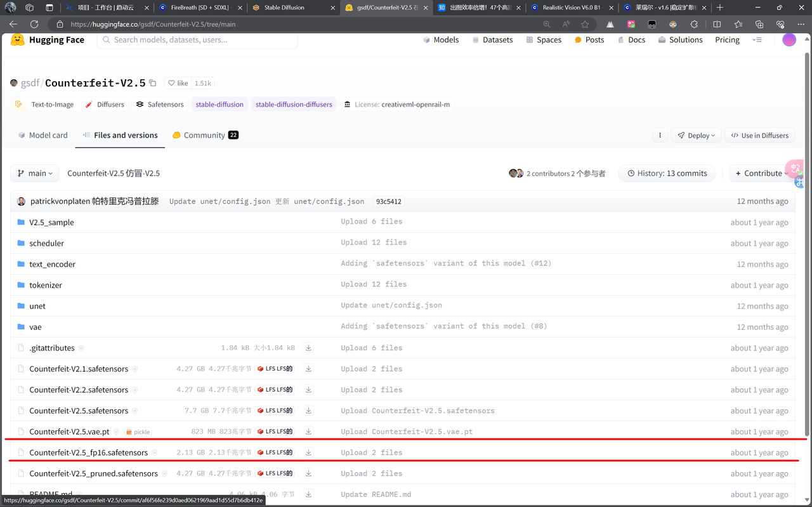Open the vae folder
Screen dimensions: 812x507
point(36,327)
